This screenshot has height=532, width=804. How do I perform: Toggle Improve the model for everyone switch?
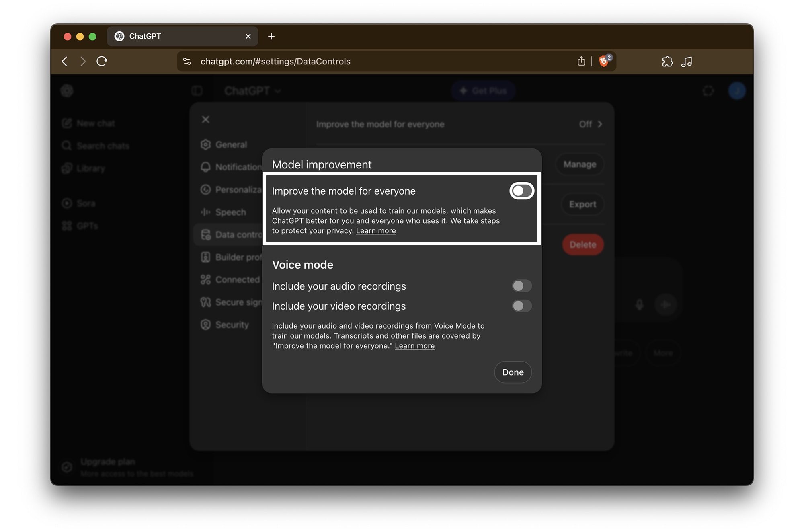(x=522, y=191)
